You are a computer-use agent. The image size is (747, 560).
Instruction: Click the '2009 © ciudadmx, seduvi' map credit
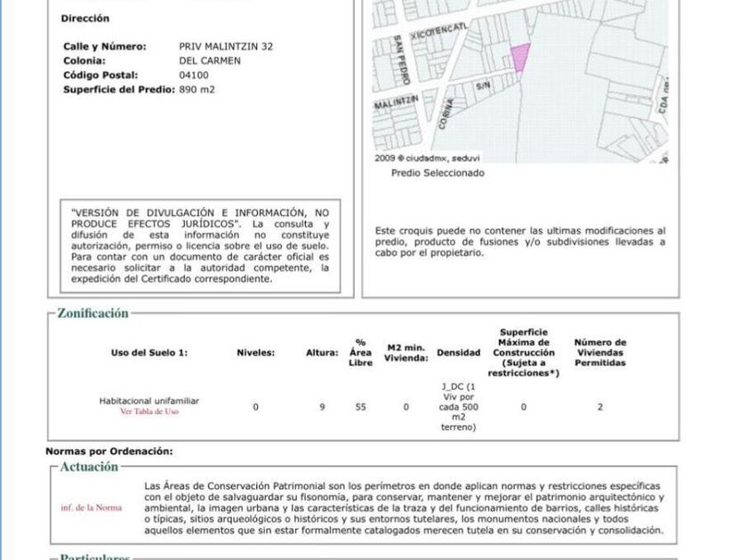click(427, 158)
